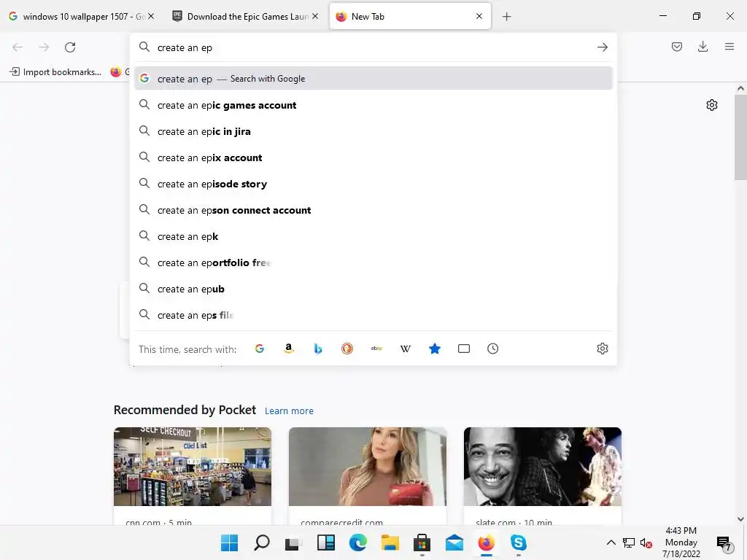The image size is (747, 560).
Task: Open search settings gear in dropdown
Action: (602, 349)
